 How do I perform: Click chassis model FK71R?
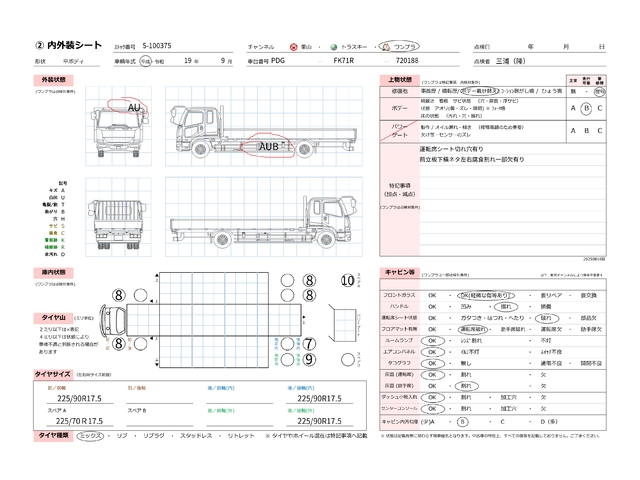click(344, 60)
